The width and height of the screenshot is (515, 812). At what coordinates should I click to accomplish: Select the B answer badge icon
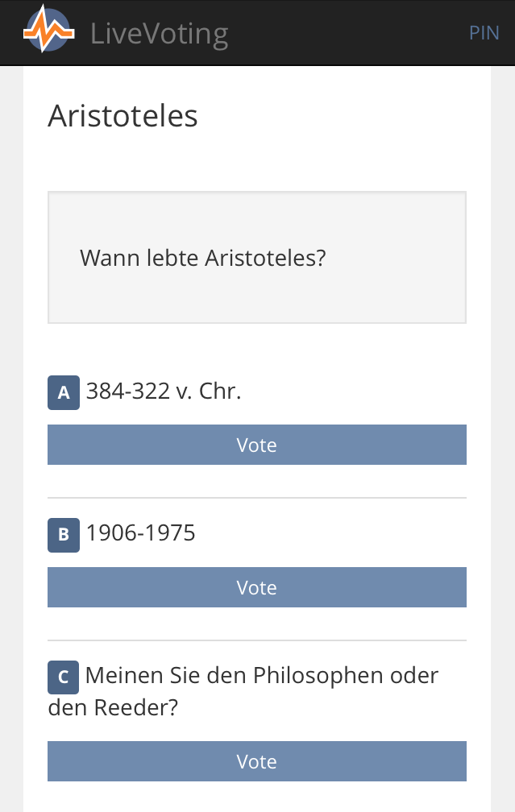64,535
